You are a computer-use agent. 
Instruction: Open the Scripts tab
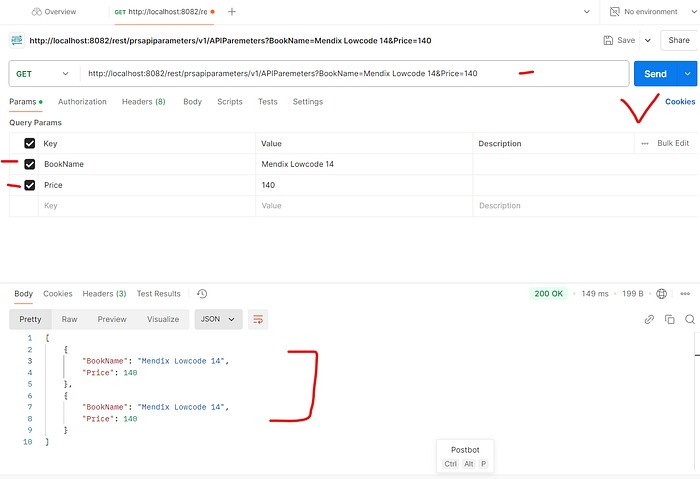230,102
